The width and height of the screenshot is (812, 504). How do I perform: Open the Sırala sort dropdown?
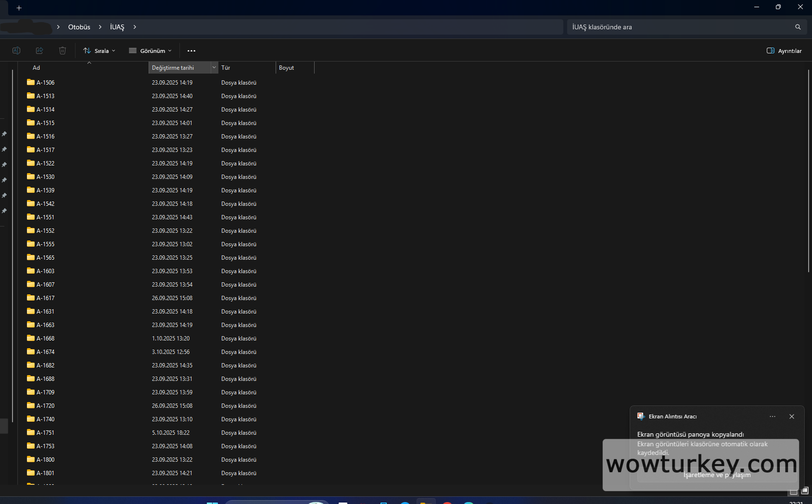click(99, 50)
